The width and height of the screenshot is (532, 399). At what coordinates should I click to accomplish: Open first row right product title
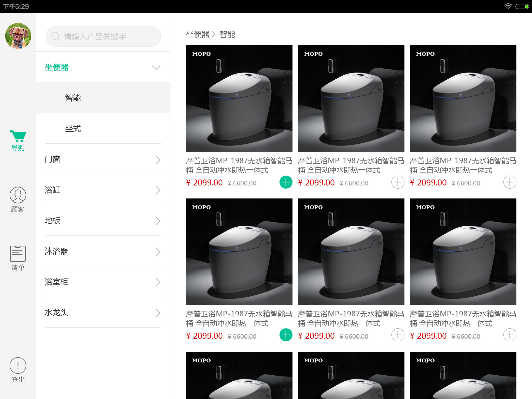(x=463, y=165)
